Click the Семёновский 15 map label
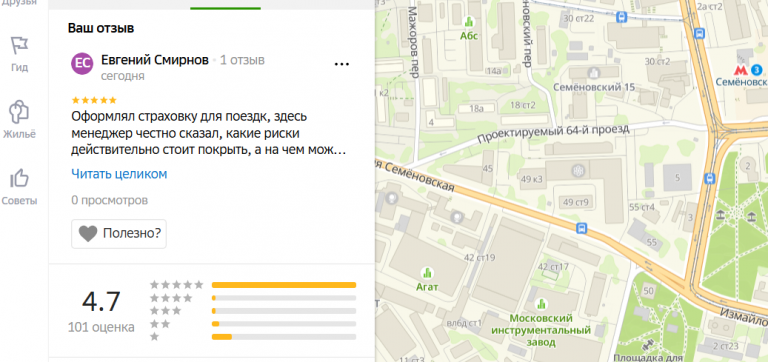 (594, 87)
